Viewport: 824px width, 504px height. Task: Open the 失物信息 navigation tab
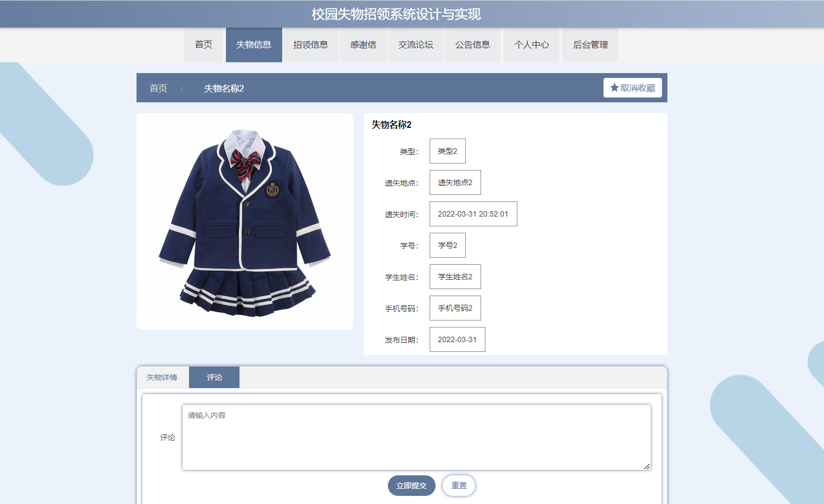(x=254, y=45)
